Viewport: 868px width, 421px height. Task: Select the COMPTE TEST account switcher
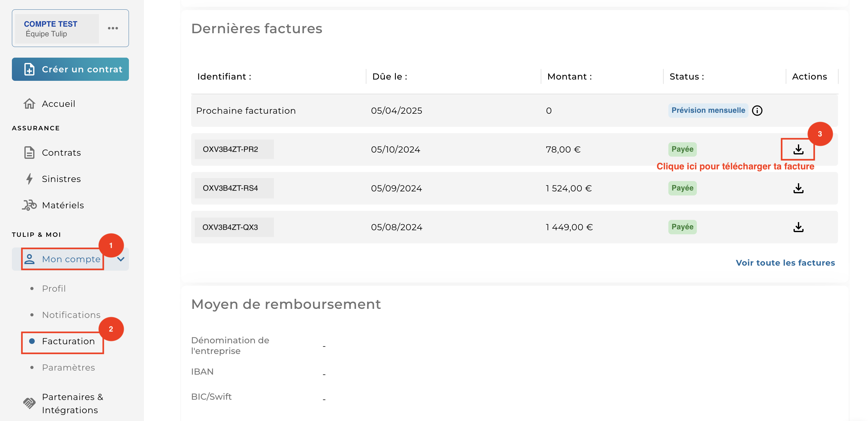tap(57, 29)
